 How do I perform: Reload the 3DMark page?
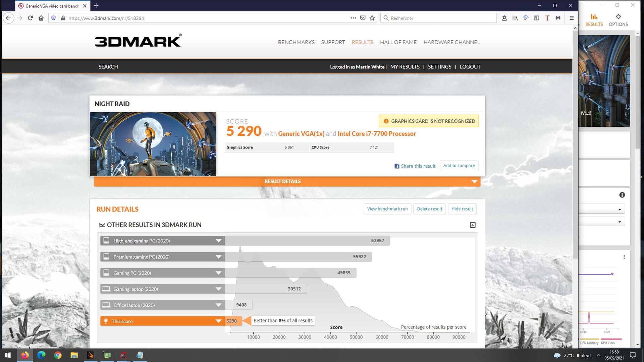pos(31,18)
